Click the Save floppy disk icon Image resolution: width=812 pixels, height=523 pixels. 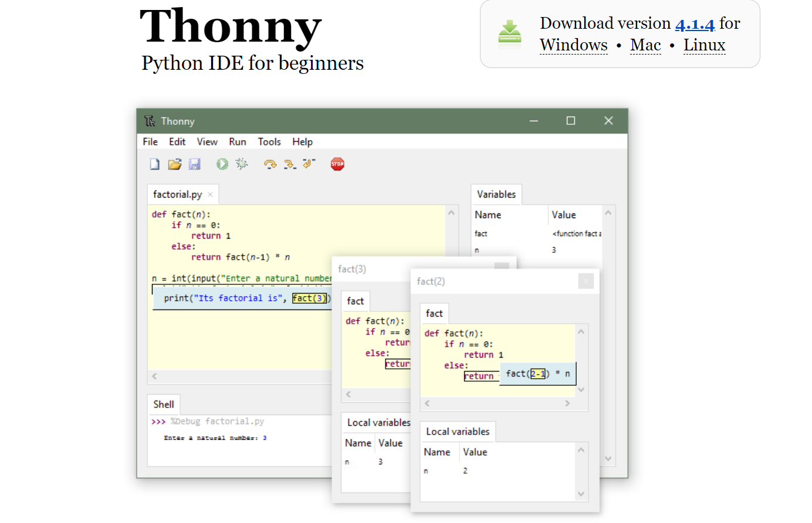(195, 164)
